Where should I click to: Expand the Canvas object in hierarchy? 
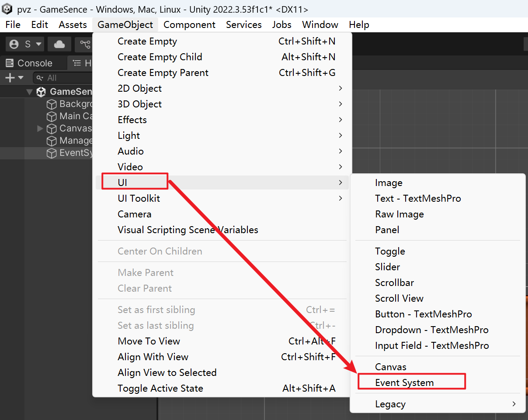click(40, 128)
